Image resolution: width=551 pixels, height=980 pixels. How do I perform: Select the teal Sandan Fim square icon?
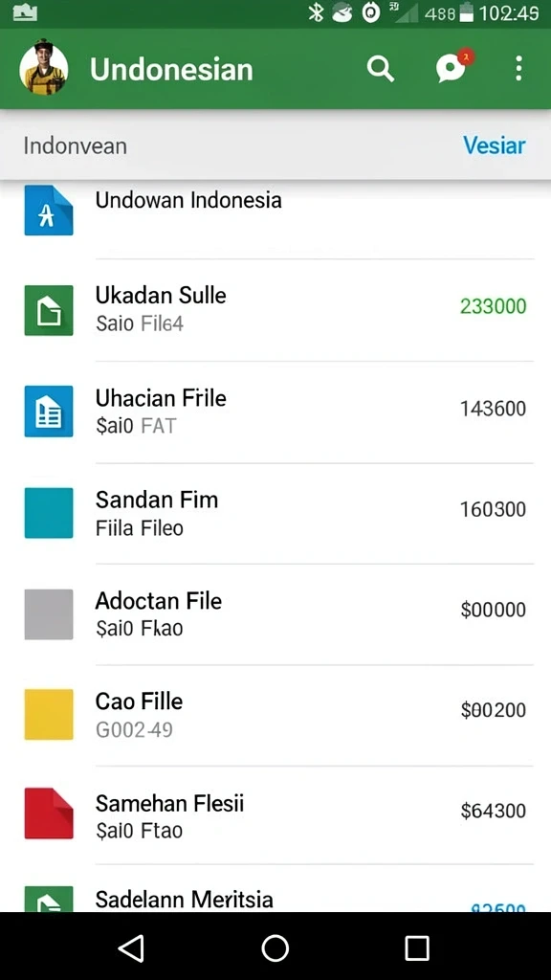49,513
